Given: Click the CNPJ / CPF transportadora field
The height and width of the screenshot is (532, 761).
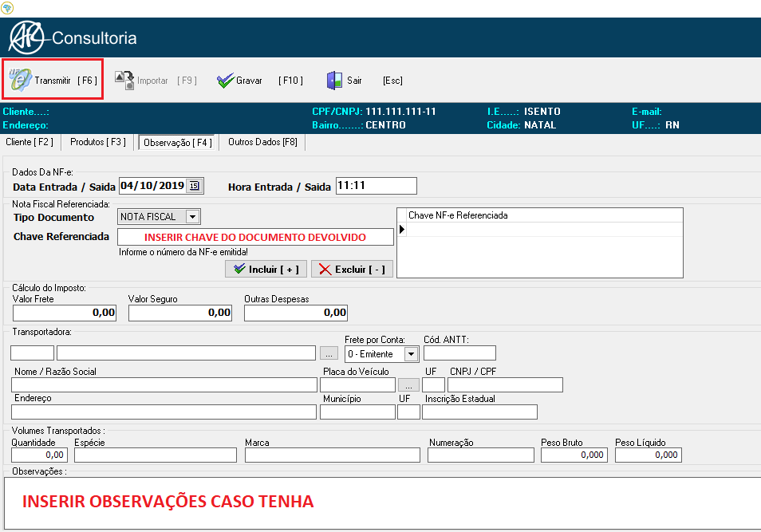Looking at the screenshot, I should click(505, 385).
